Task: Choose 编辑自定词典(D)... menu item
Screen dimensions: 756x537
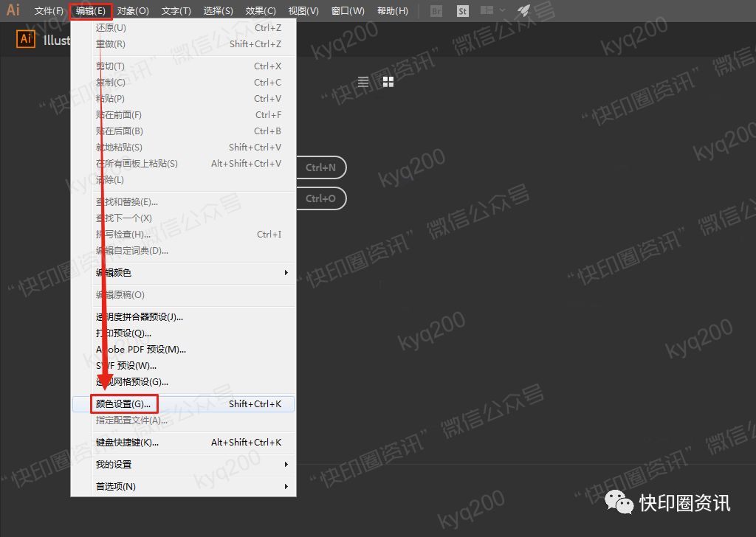Action: [183, 251]
